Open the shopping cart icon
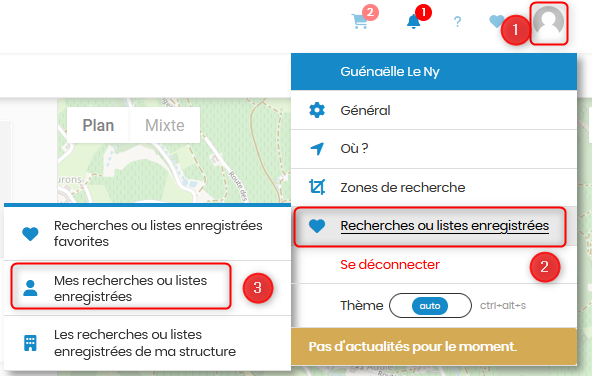This screenshot has height=376, width=592. pyautogui.click(x=359, y=21)
